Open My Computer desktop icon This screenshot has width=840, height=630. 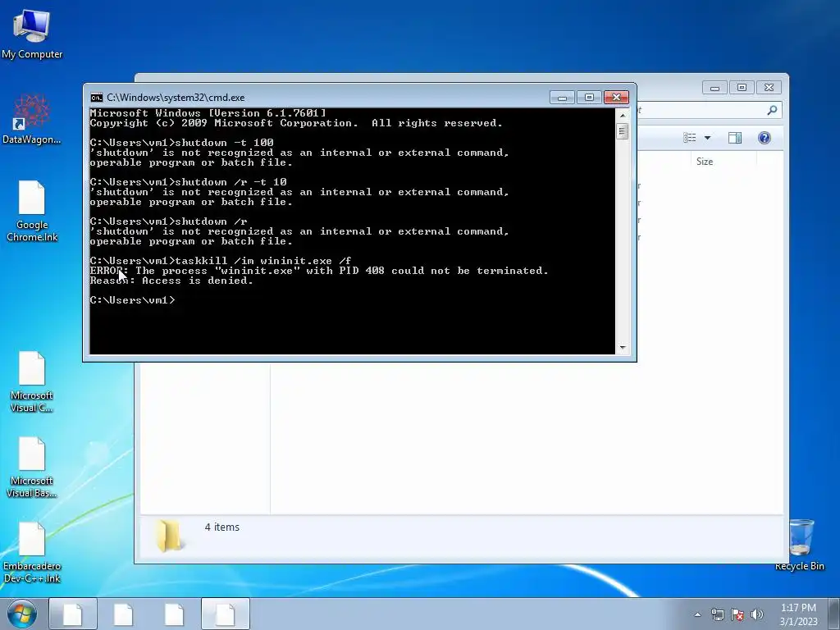pos(32,34)
